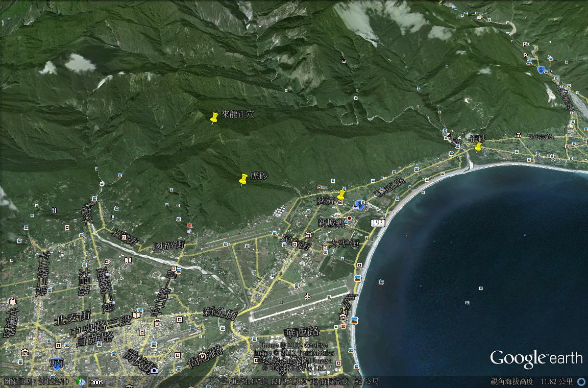Click the restaurant fork-and-knife map icon

coord(54,210)
